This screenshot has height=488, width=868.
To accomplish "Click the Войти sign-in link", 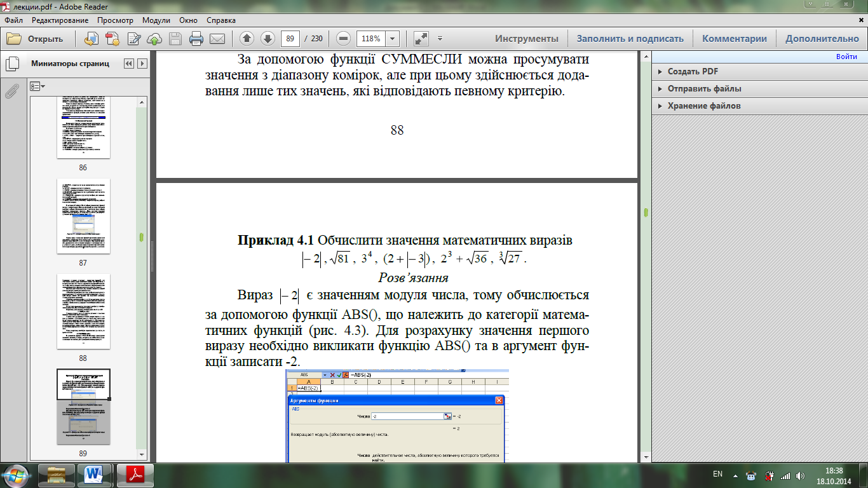I will coord(846,57).
